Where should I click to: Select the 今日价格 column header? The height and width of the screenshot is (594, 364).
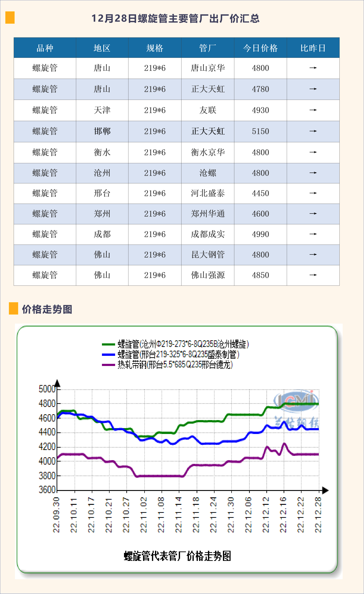pyautogui.click(x=260, y=48)
